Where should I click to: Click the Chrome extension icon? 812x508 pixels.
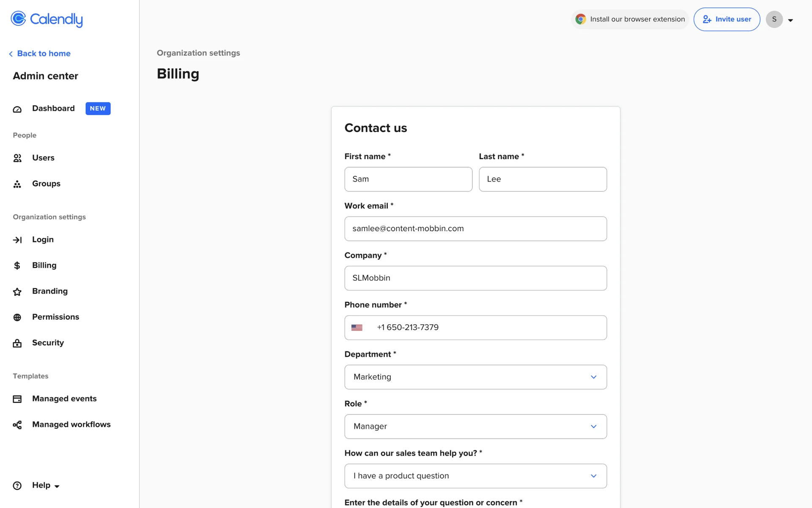(x=581, y=19)
